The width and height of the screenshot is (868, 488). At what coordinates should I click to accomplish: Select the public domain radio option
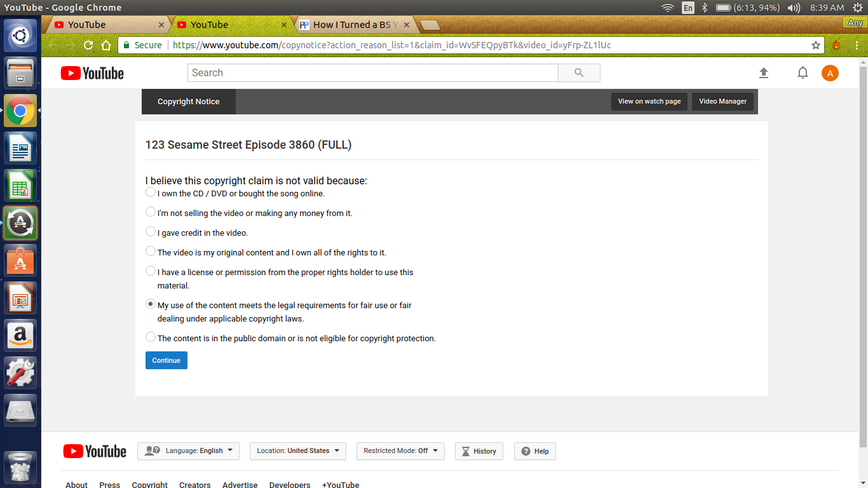pyautogui.click(x=151, y=337)
